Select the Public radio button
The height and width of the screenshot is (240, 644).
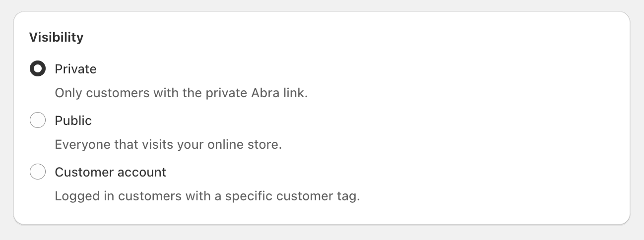tap(38, 120)
